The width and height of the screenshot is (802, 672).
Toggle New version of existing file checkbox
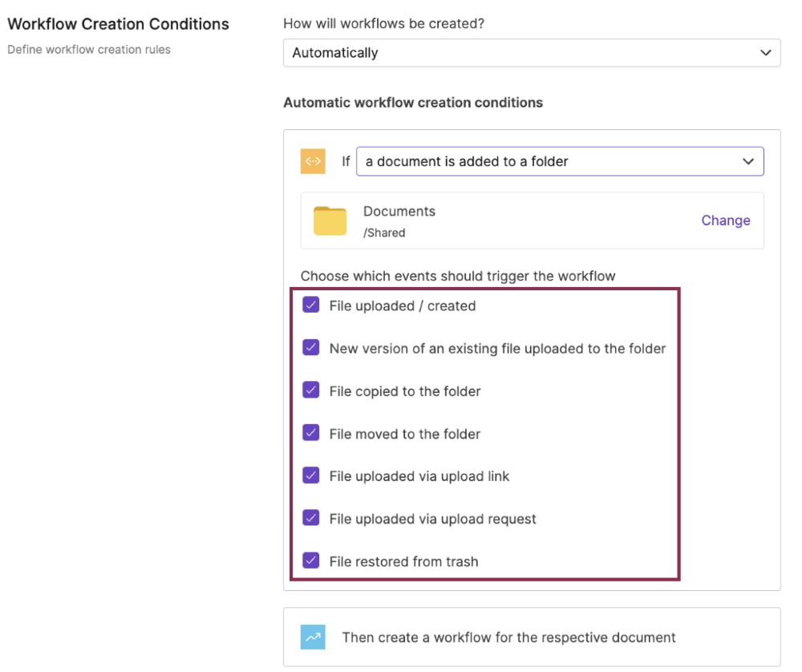coord(311,348)
